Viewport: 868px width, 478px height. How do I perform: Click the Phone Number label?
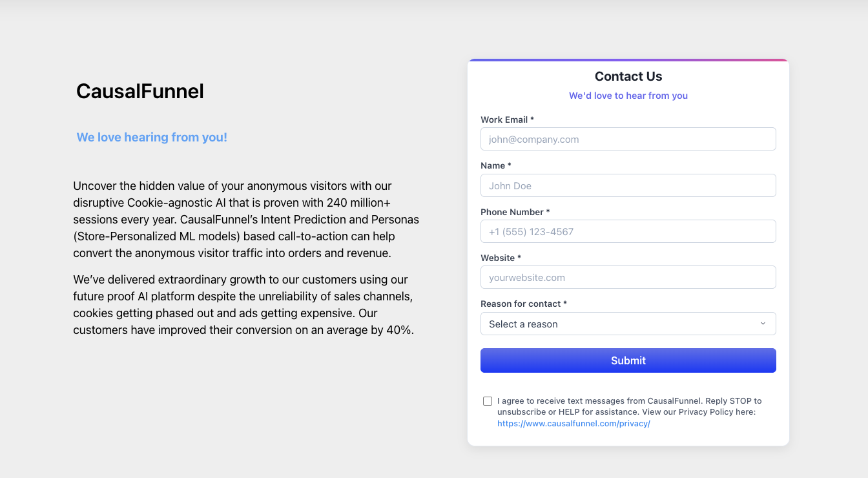coord(515,212)
